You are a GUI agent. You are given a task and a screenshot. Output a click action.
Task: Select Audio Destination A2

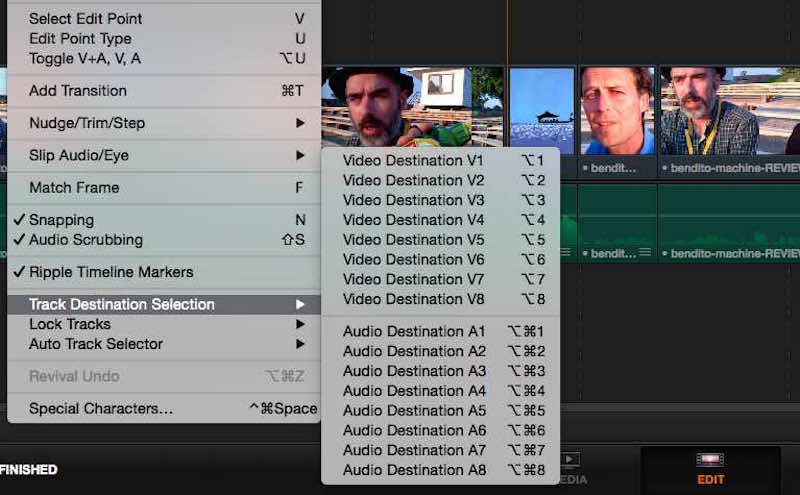pyautogui.click(x=441, y=351)
